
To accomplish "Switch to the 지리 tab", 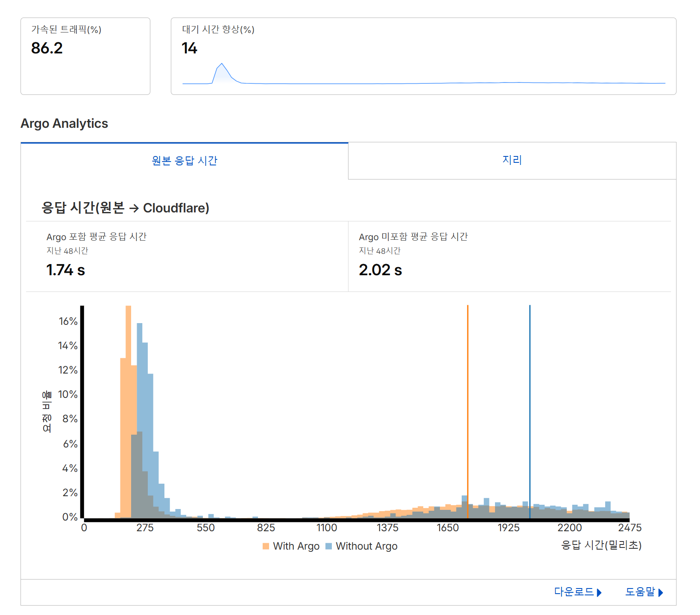I will [512, 160].
